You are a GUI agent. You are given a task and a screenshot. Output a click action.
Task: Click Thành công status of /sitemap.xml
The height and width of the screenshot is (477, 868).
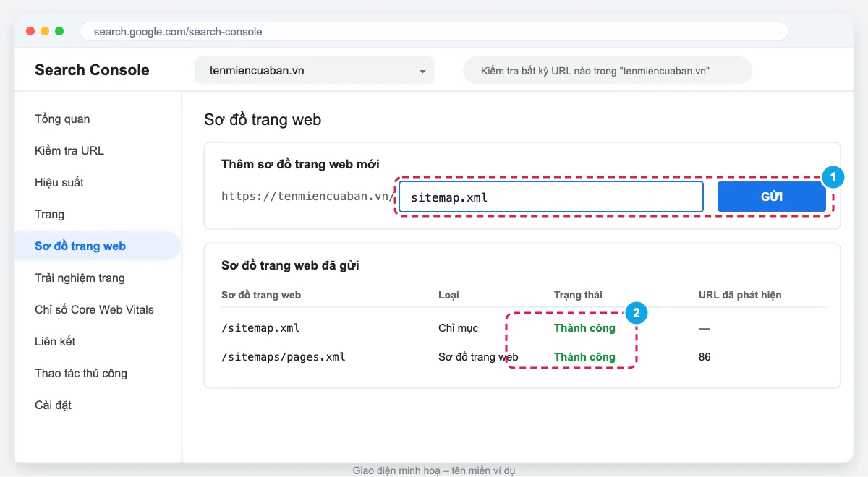584,328
